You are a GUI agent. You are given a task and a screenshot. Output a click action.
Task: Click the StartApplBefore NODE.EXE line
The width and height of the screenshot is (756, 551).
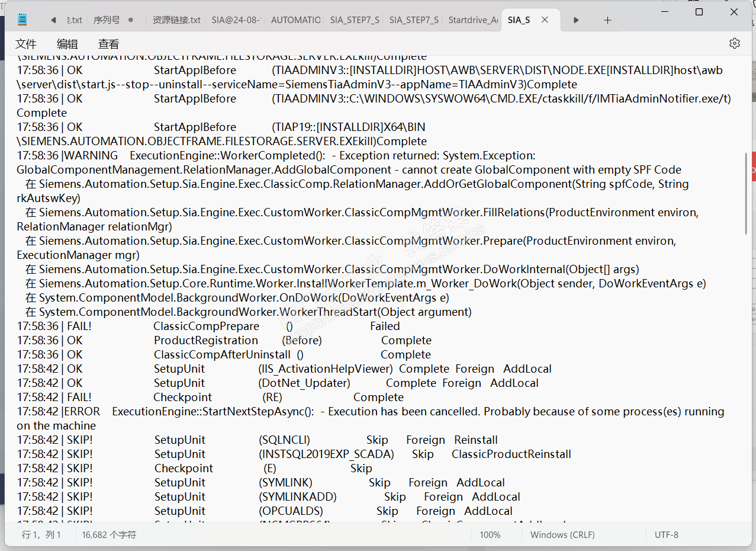pos(369,71)
